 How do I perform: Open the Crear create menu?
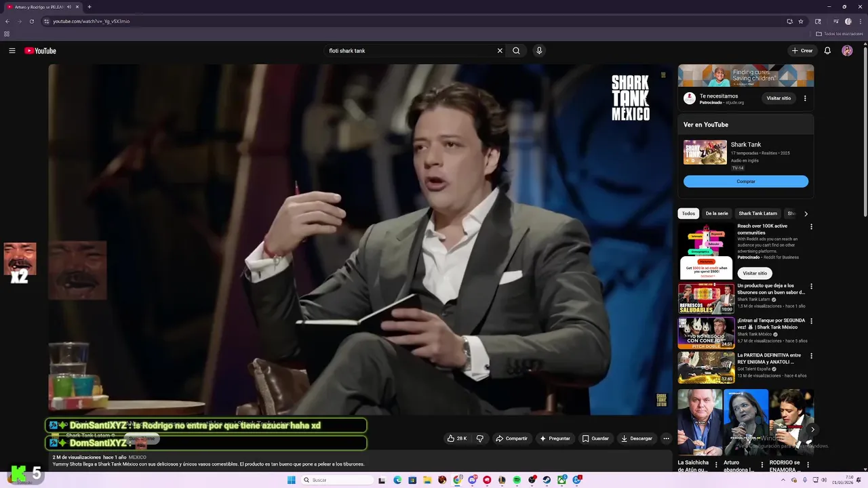coord(802,51)
